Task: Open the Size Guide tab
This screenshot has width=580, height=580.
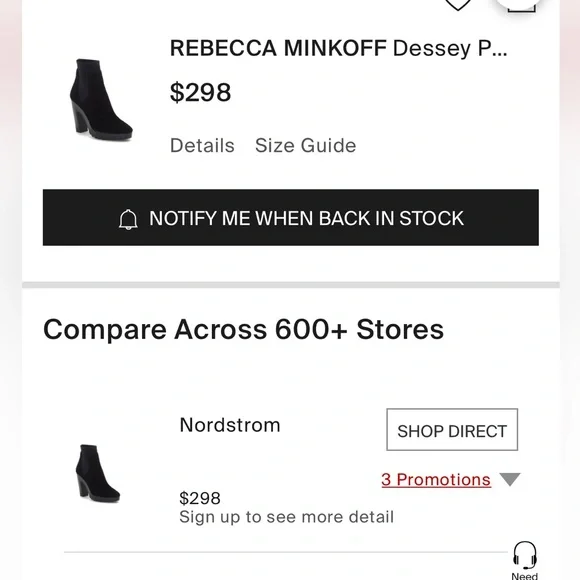Action: coord(306,145)
